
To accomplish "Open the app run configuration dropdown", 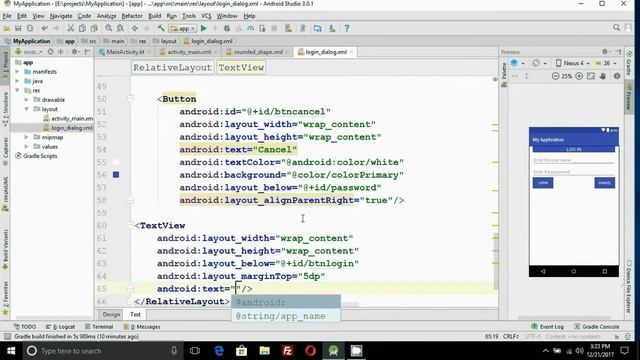I will pos(183,29).
